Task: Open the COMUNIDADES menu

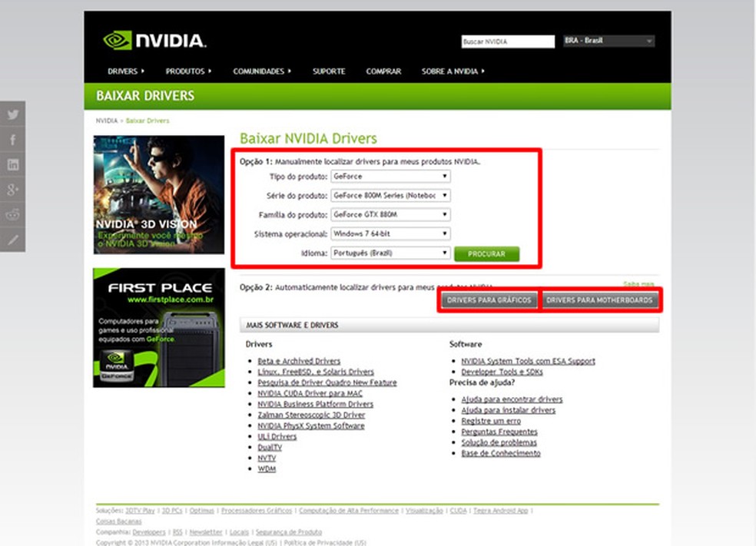Action: click(x=259, y=71)
